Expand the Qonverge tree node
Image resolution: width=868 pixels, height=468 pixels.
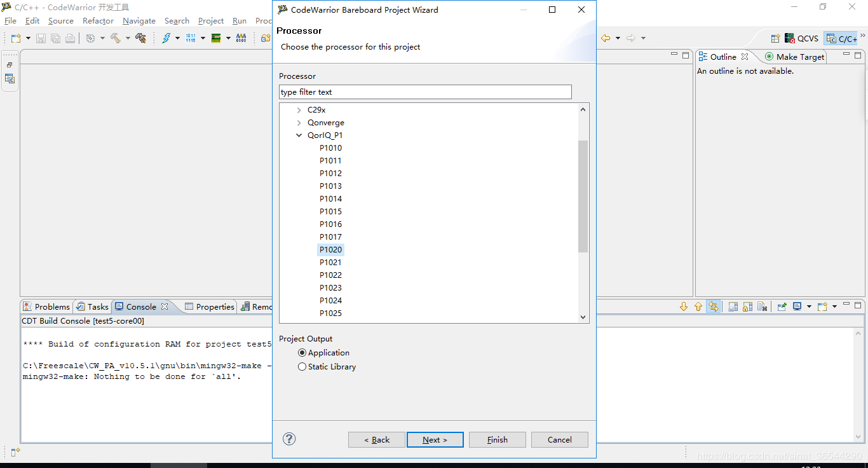[299, 123]
